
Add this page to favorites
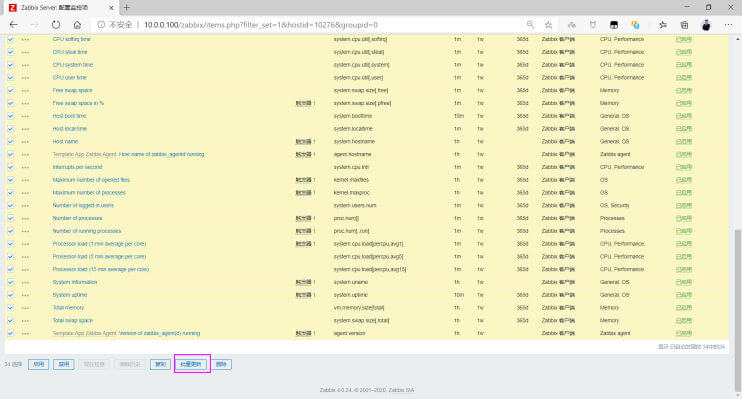click(x=548, y=25)
